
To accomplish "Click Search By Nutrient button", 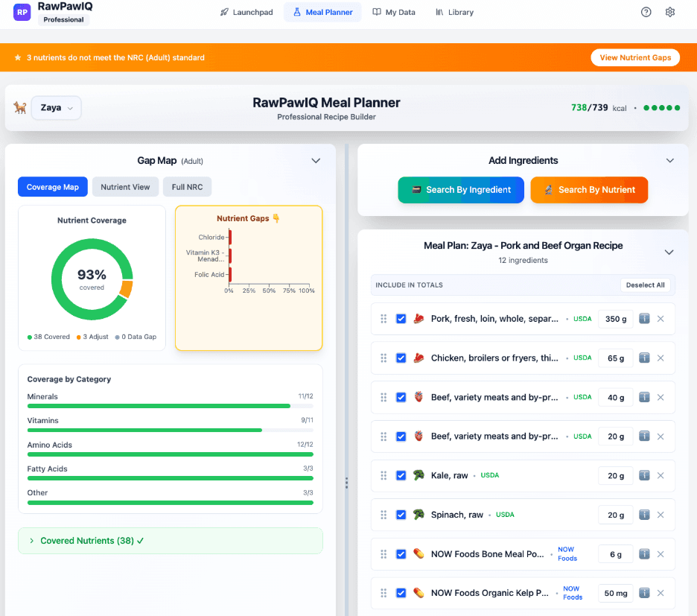I will click(x=589, y=190).
